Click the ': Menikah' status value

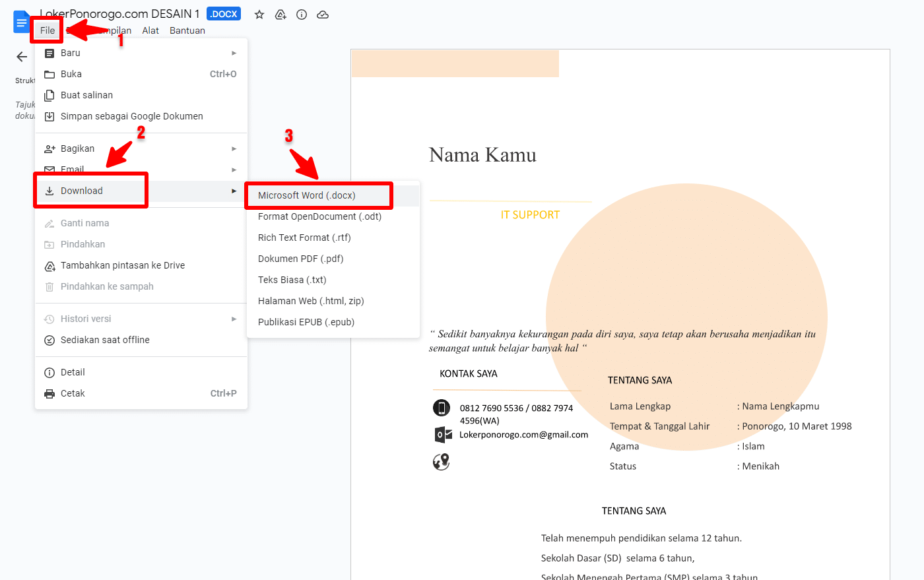[758, 466]
